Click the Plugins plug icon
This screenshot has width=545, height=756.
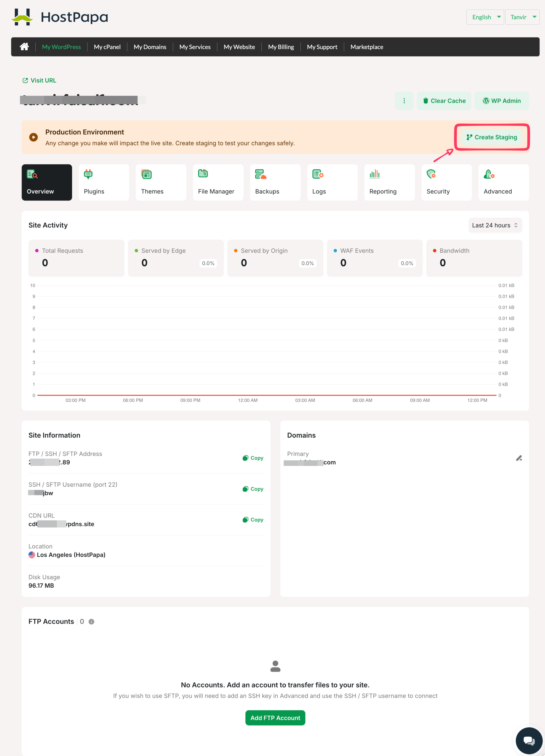pos(88,174)
